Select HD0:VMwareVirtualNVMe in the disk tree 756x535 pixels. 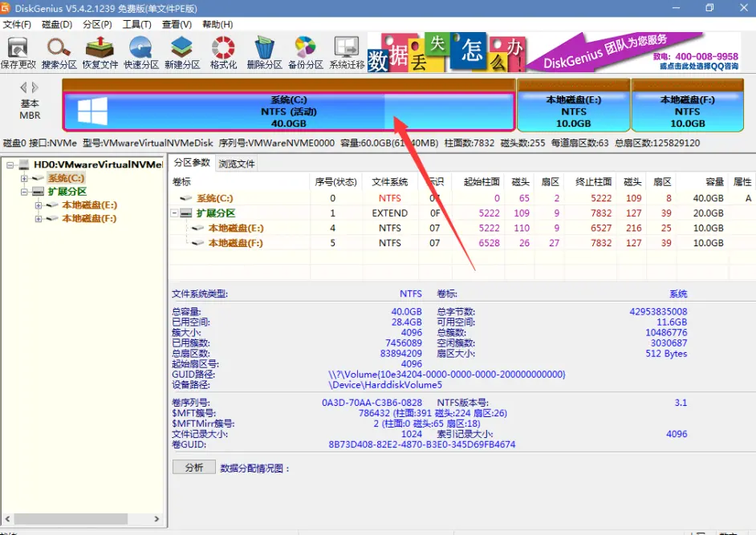coord(99,165)
